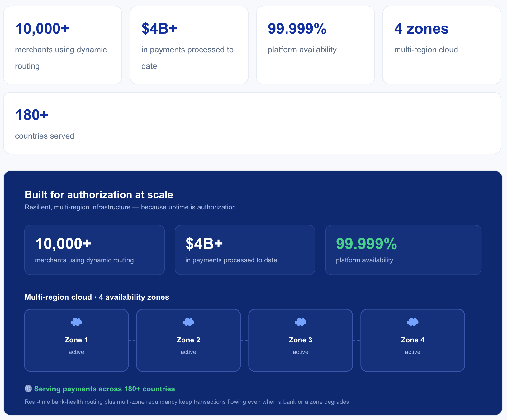Click the Zone 1 cloud icon
507x420 pixels.
[76, 322]
